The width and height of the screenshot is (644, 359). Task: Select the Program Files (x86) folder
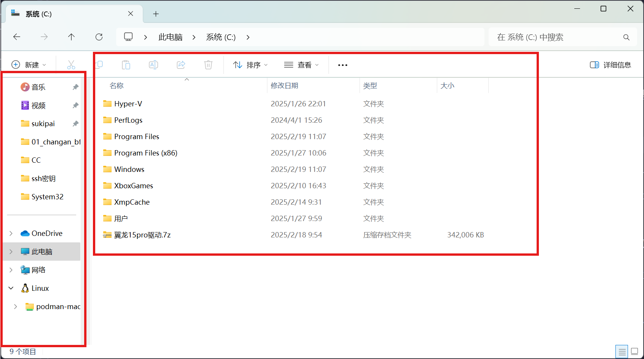point(140,153)
